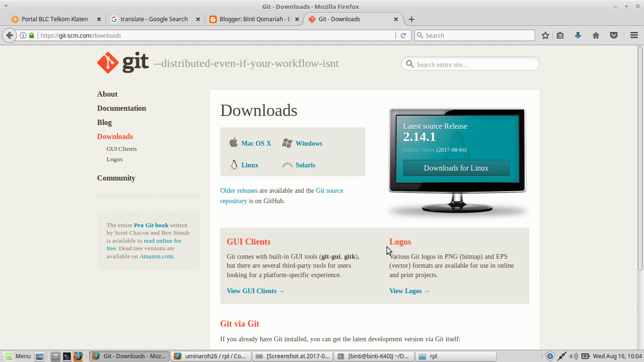Click the Pocket icon in the toolbar
Viewport: 644px width, 362px height.
(x=614, y=35)
